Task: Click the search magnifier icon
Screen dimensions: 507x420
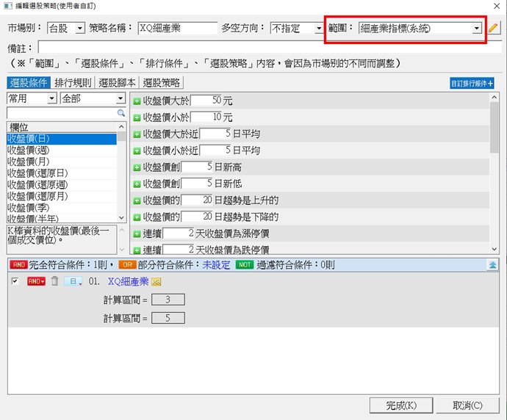Action: click(121, 113)
